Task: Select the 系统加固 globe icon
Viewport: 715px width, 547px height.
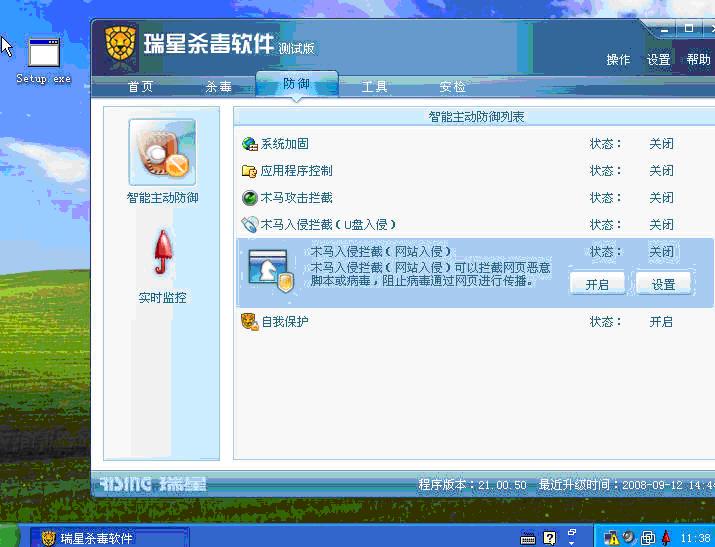Action: (249, 144)
